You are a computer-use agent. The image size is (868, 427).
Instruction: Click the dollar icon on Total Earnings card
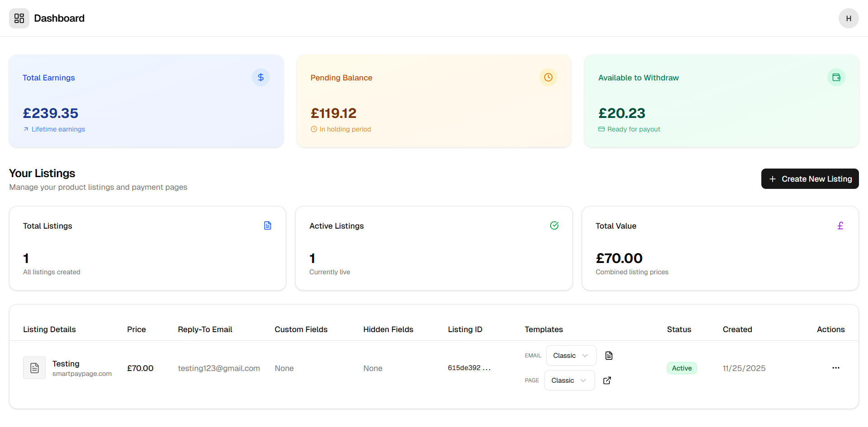(261, 77)
